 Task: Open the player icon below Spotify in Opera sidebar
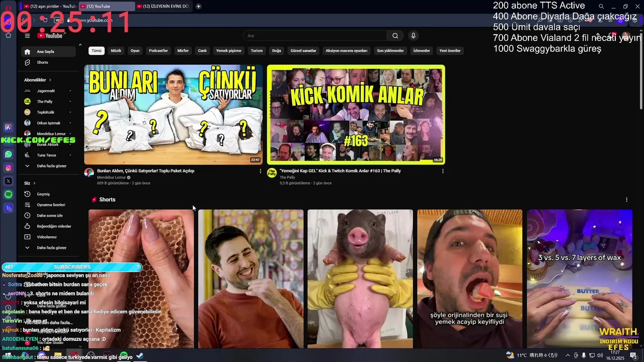[8, 208]
